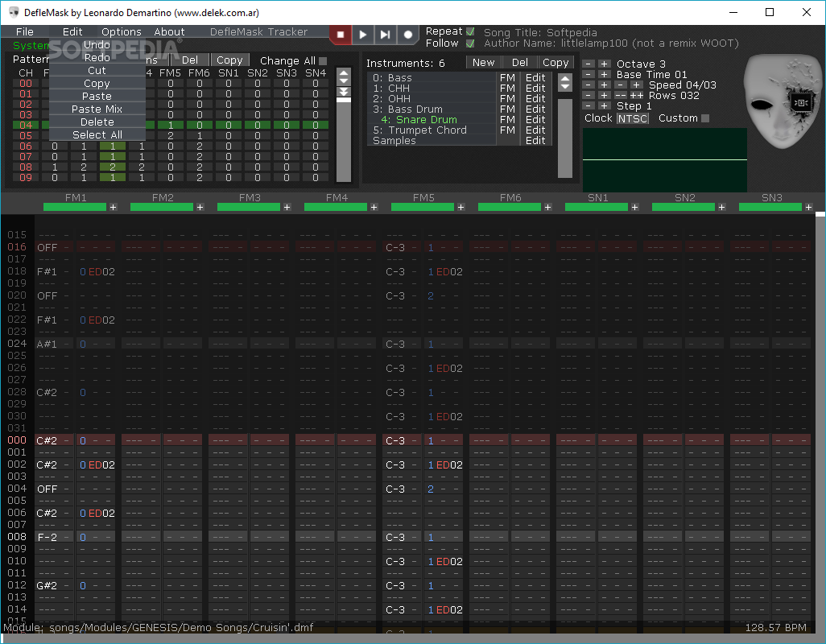The image size is (826, 644).
Task: Expand the FM4 channel with plus
Action: (374, 208)
